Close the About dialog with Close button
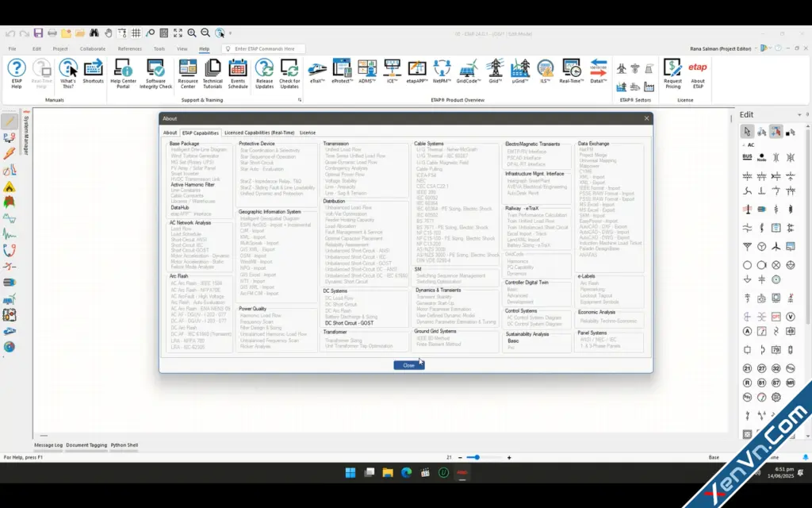 point(408,365)
